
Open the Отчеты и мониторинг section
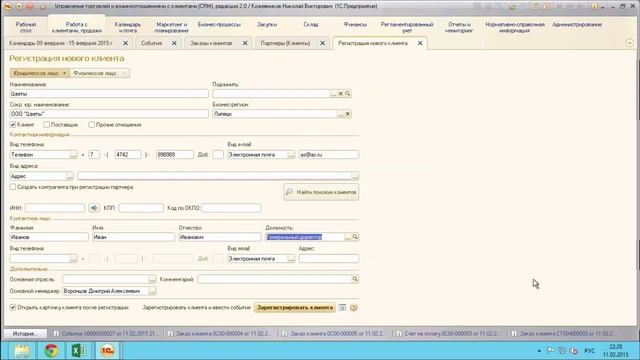click(x=459, y=27)
